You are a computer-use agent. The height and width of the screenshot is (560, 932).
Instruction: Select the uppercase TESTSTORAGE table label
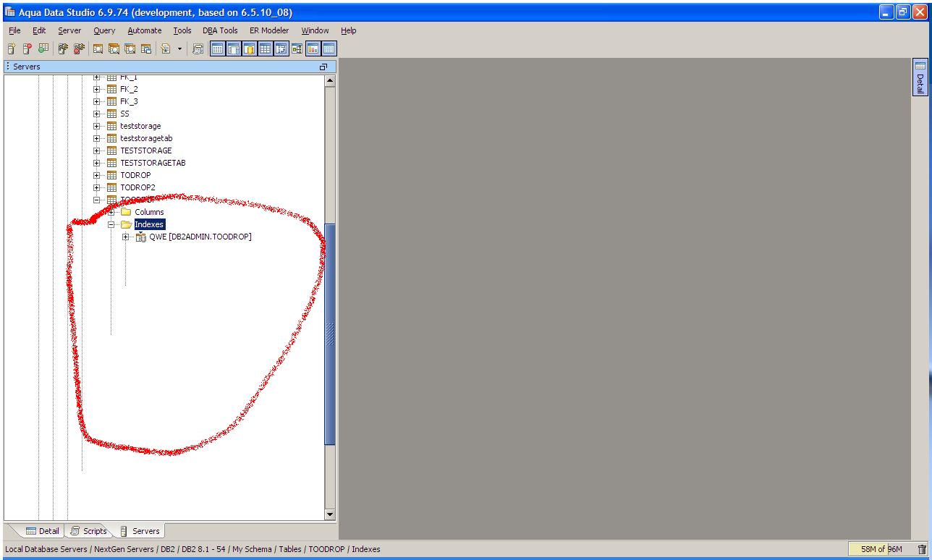146,150
